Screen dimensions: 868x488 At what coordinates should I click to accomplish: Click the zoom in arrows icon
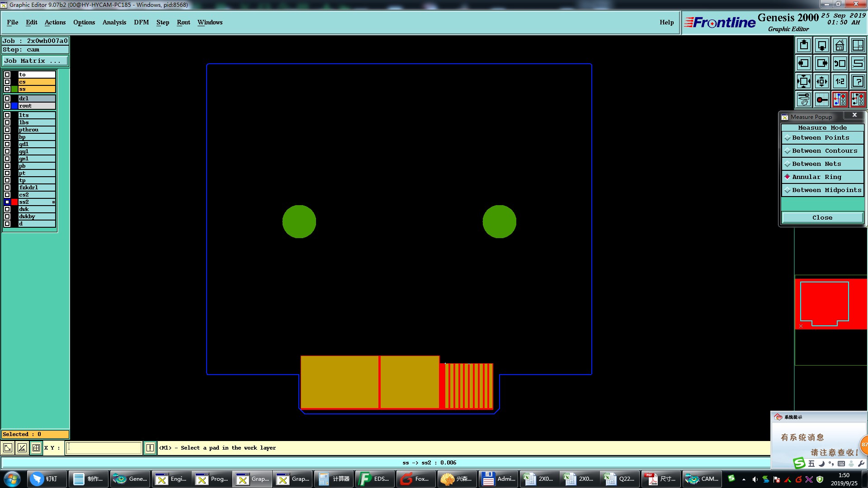[x=803, y=81]
